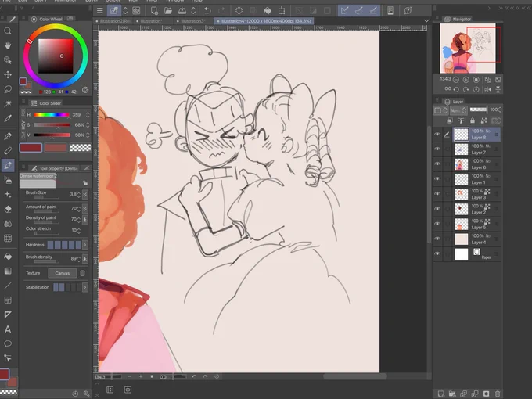Open the canvas tab list chevron
This screenshot has height=399, width=532.
[426, 21]
